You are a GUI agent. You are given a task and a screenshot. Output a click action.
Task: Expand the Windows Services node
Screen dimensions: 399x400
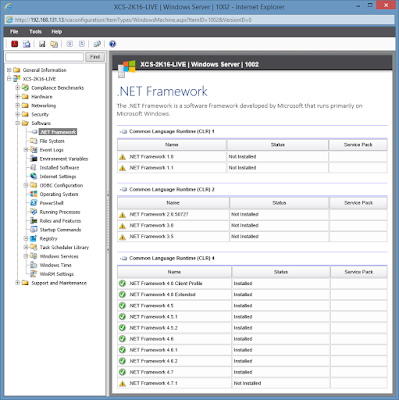pos(26,256)
